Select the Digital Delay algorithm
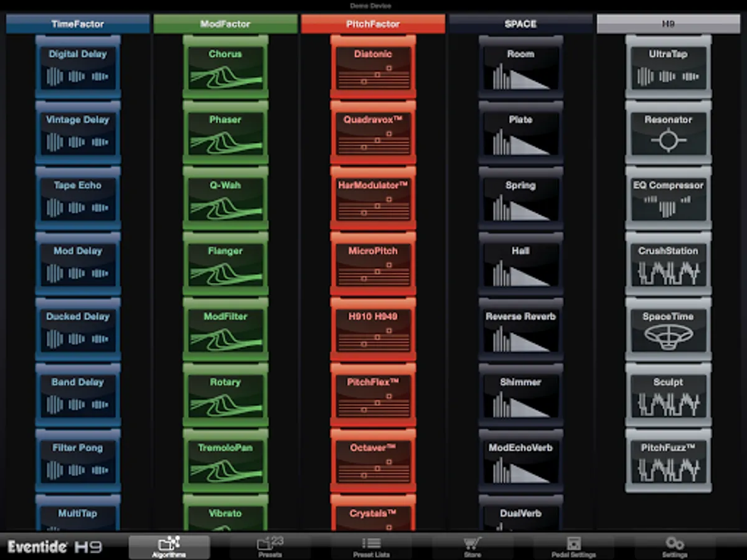747x560 pixels. 78,67
